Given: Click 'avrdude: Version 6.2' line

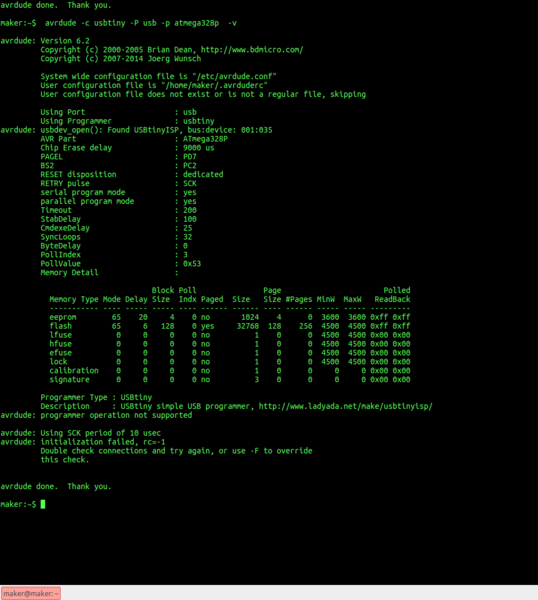Looking at the screenshot, I should click(x=45, y=41).
